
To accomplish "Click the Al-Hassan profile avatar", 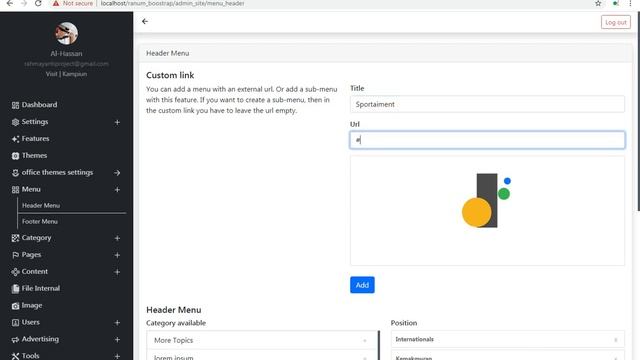I will point(67,33).
